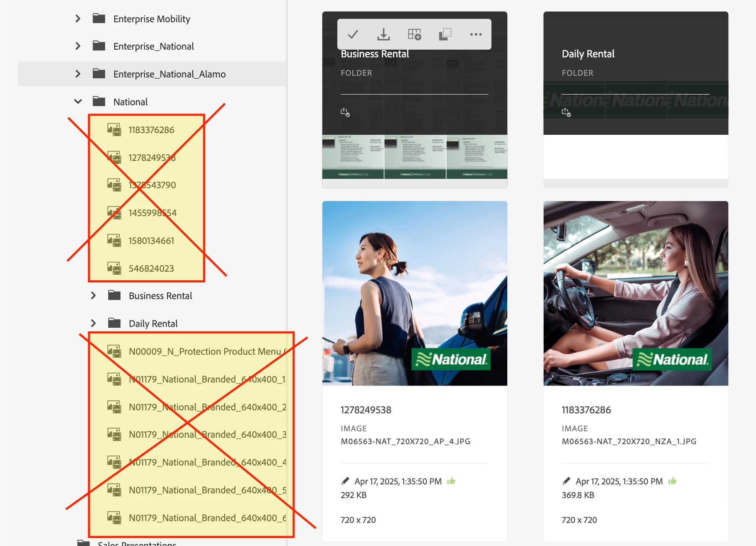The width and height of the screenshot is (756, 546).
Task: Select the Business Rental card with checkmark icon
Action: (353, 34)
